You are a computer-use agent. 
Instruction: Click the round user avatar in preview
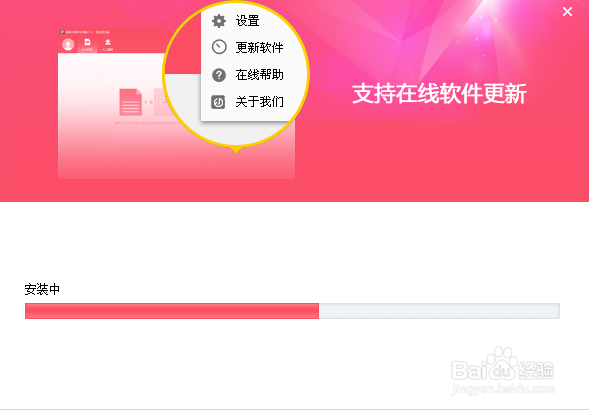pos(68,45)
